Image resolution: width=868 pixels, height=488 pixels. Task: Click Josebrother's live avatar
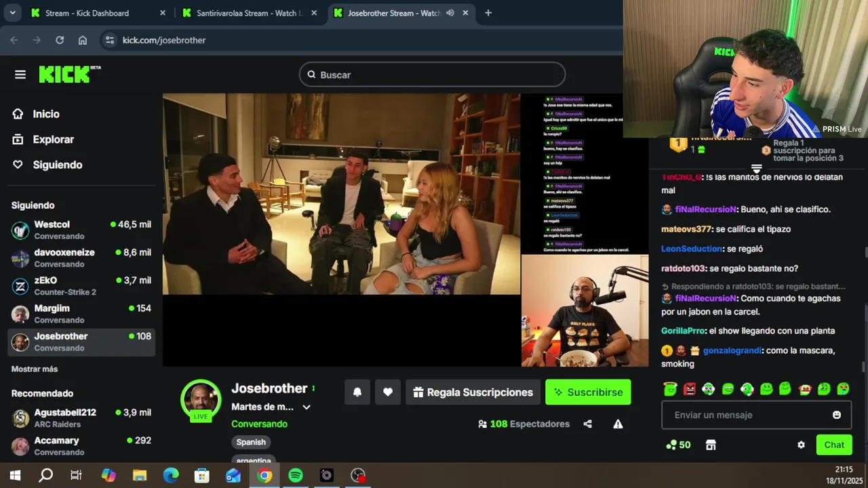pos(201,400)
